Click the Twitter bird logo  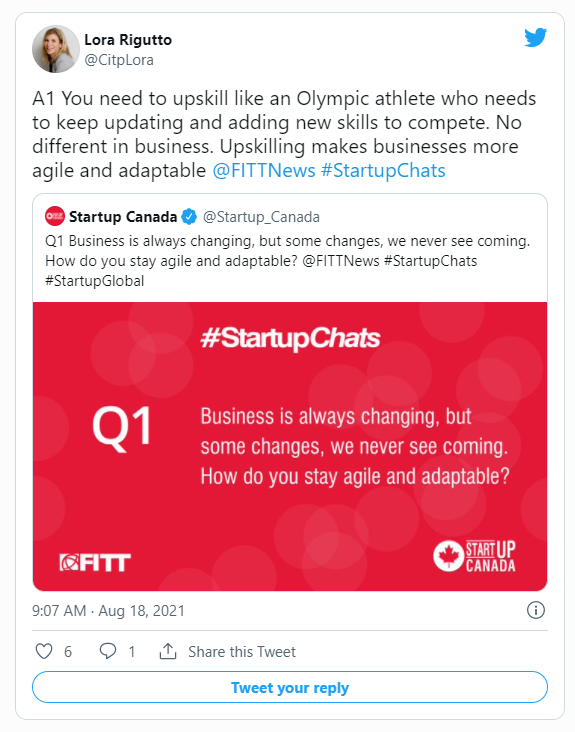click(535, 38)
